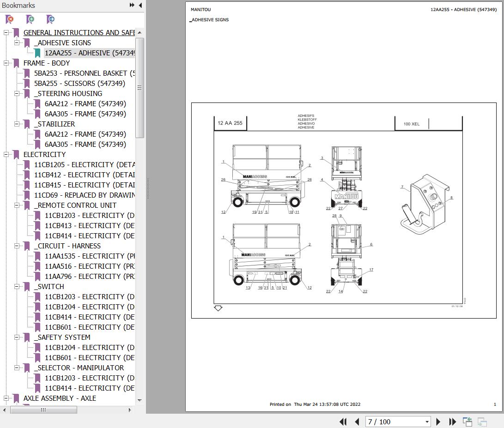Open the 11CB412 - ELECTRICITY bookmark
The width and height of the screenshot is (504, 428).
coord(85,175)
